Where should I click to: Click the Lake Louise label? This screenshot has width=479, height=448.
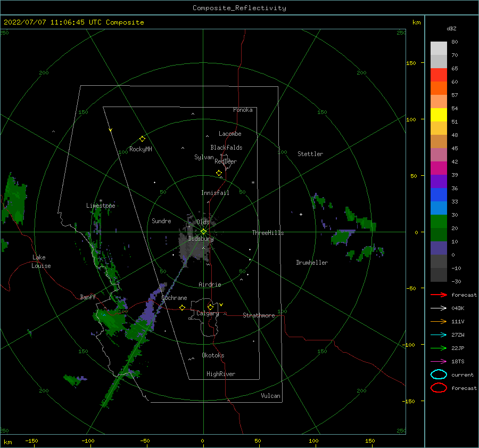pos(41,262)
